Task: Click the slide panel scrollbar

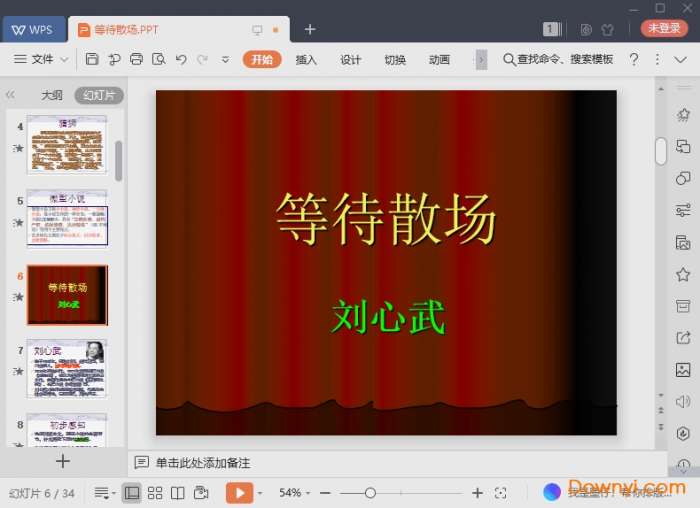Action: [118, 161]
